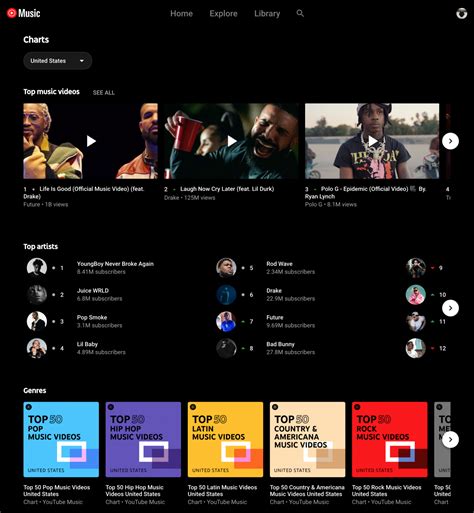Click Top 50 Hip Hop Music Videos title text
Image resolution: width=474 pixels, height=513 pixels.
(135, 491)
